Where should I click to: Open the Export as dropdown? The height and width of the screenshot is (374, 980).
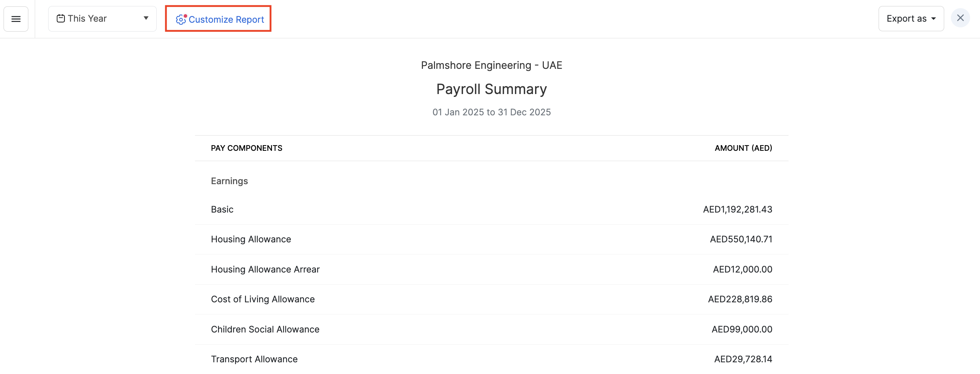911,18
